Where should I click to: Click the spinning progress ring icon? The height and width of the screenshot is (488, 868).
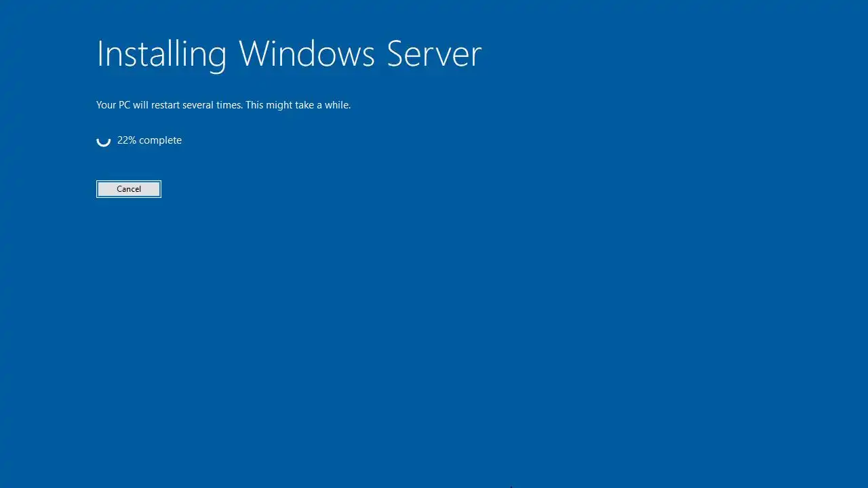(x=103, y=140)
